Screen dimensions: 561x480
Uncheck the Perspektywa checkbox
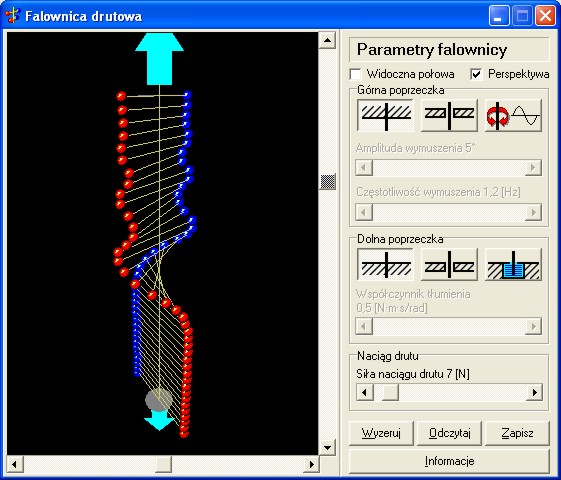[476, 74]
